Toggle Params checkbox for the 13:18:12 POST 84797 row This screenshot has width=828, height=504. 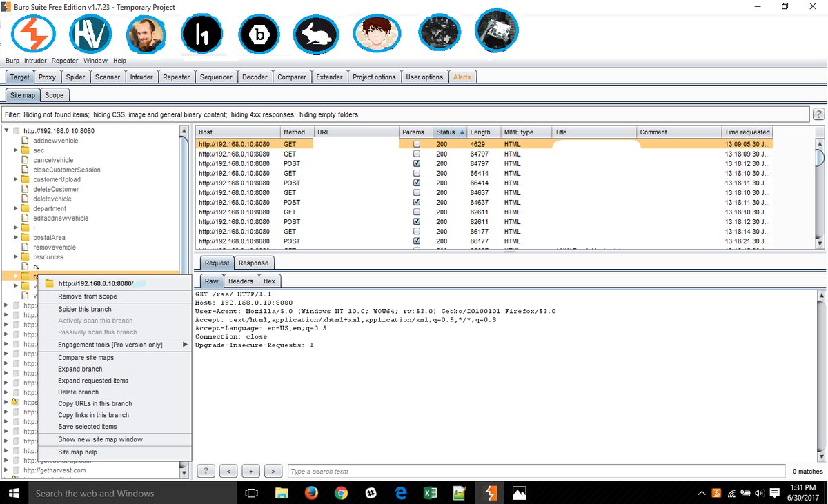(x=416, y=163)
